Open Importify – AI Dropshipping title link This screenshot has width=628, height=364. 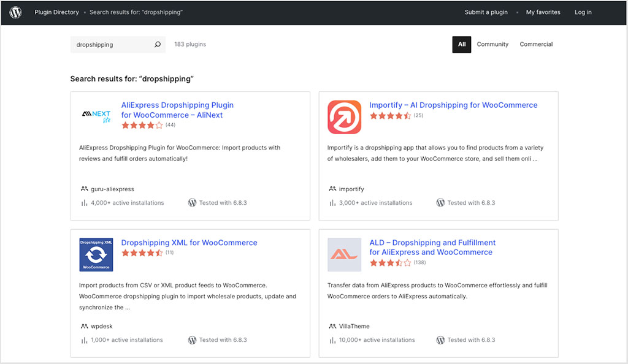(x=453, y=105)
